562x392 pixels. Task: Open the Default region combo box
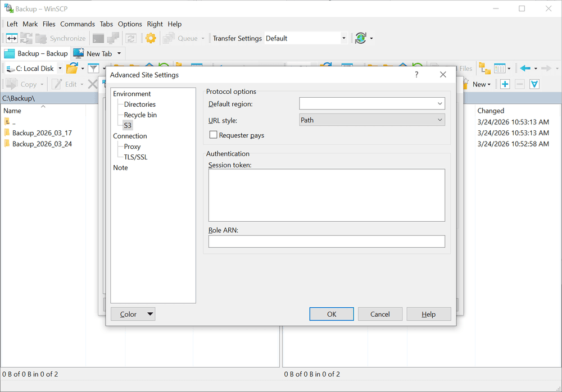[x=371, y=103]
